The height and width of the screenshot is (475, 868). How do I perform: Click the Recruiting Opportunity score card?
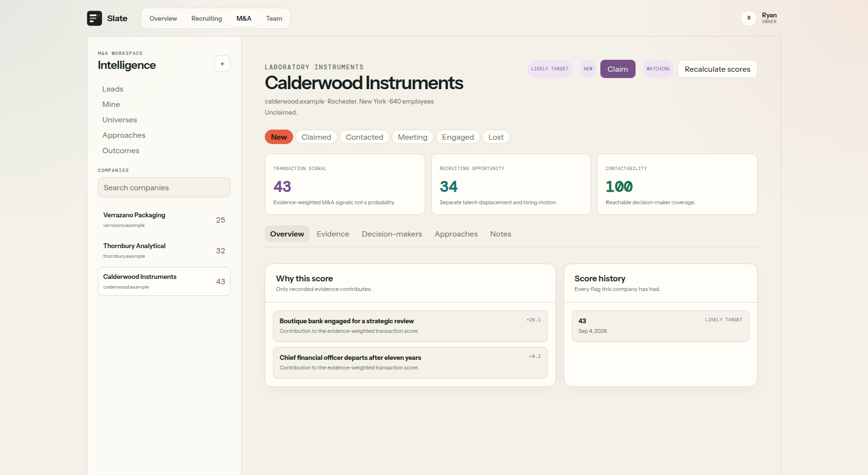(511, 184)
